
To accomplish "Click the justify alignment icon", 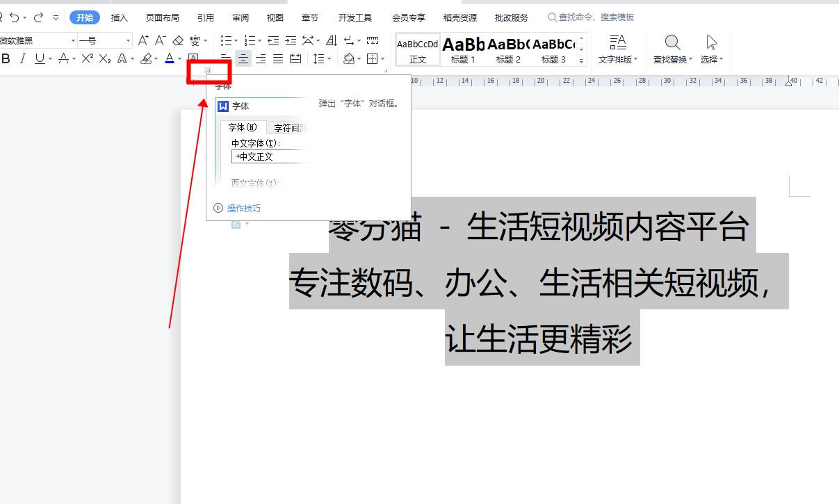I will tap(278, 59).
